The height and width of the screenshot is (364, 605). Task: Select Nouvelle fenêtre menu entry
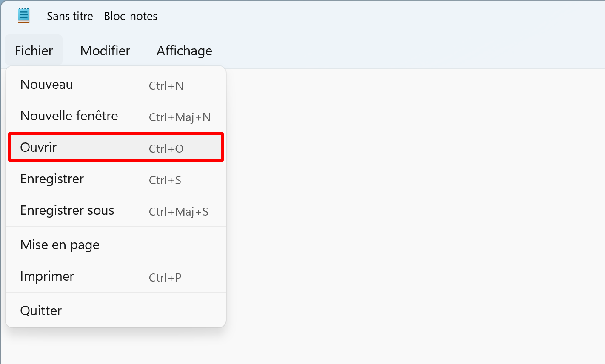tap(116, 116)
